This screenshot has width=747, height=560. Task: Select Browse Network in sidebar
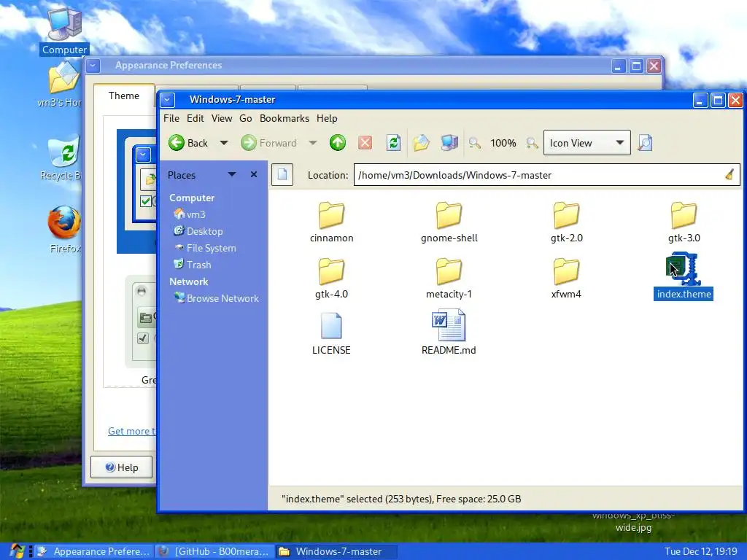click(217, 298)
